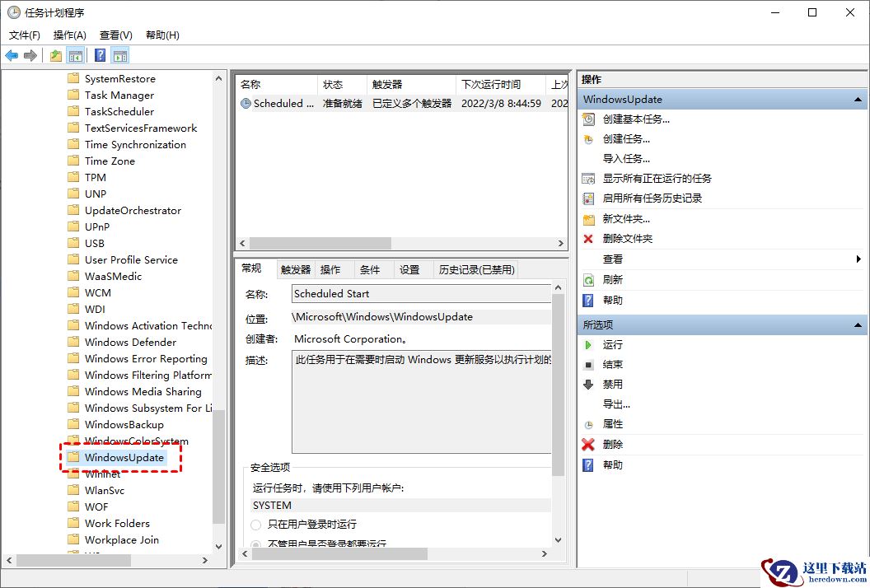Click the 2022/3/8 8:44:59 next run cell
Screen dimensions: 870x588
coord(501,104)
